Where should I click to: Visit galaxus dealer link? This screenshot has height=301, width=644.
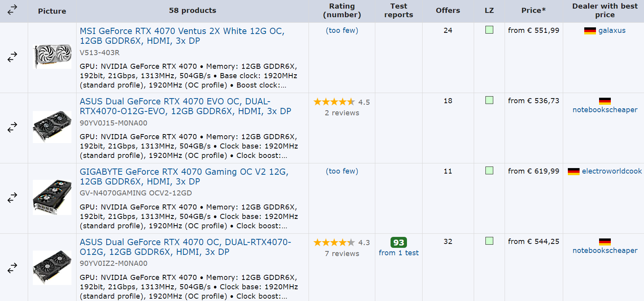click(x=612, y=30)
